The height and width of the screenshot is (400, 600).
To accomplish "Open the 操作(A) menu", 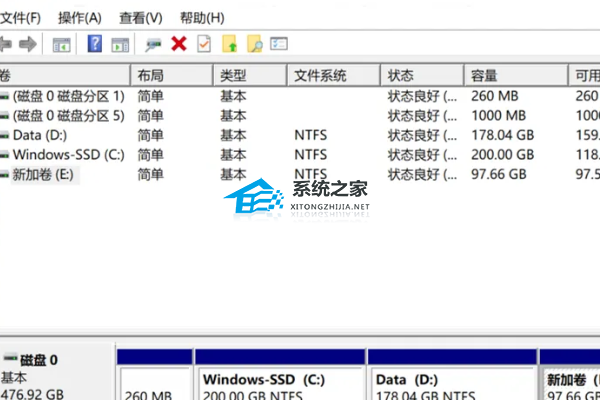I will (x=80, y=18).
